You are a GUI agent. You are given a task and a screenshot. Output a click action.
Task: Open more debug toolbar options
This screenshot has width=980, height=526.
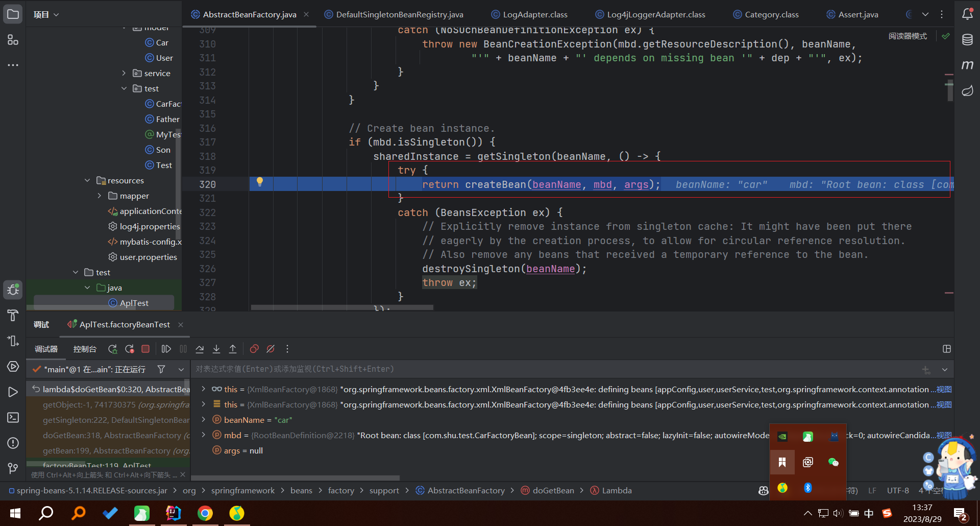point(287,349)
